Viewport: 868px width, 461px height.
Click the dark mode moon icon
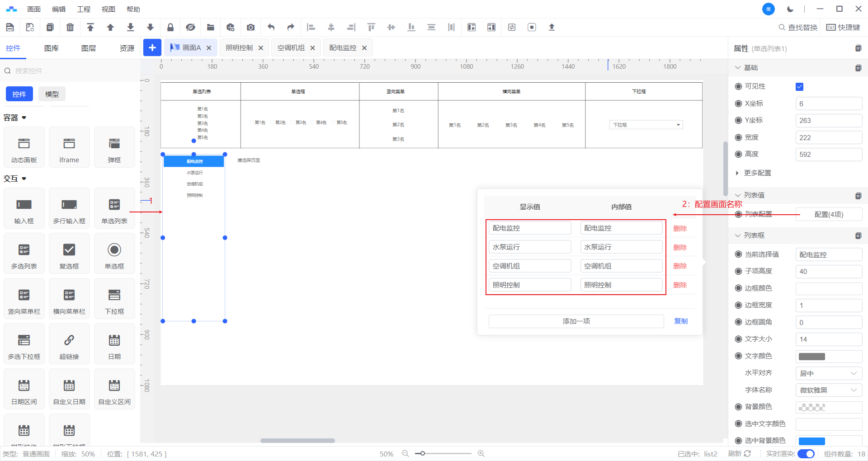(790, 9)
